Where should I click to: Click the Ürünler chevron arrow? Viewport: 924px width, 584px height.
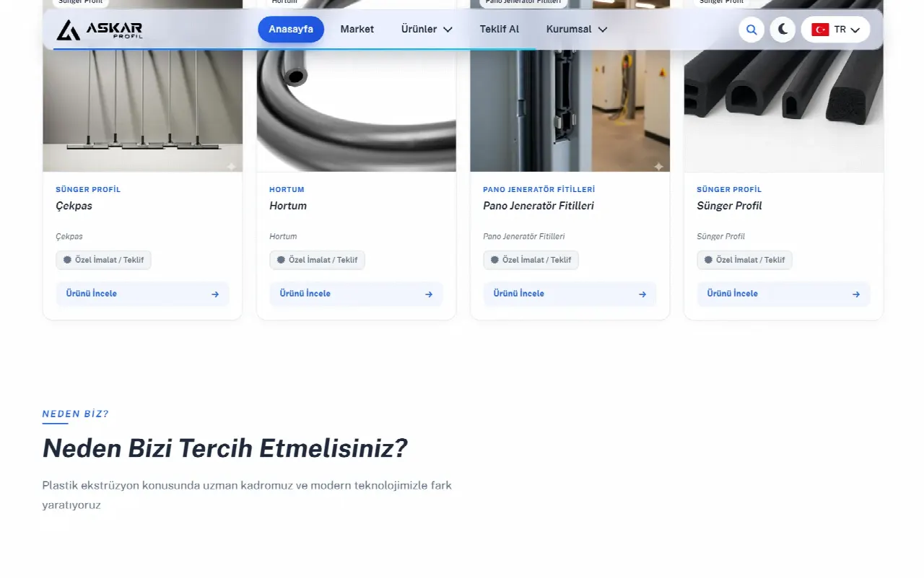[448, 30]
